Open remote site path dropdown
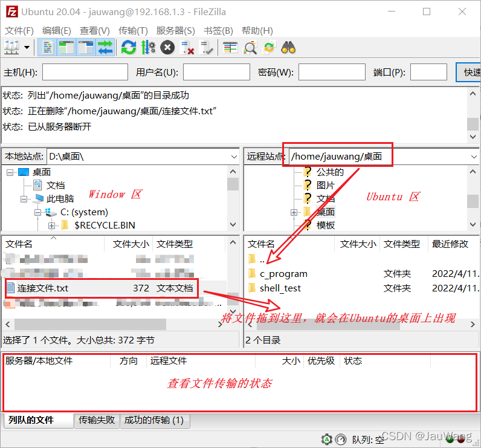This screenshot has height=448, width=481. (474, 157)
